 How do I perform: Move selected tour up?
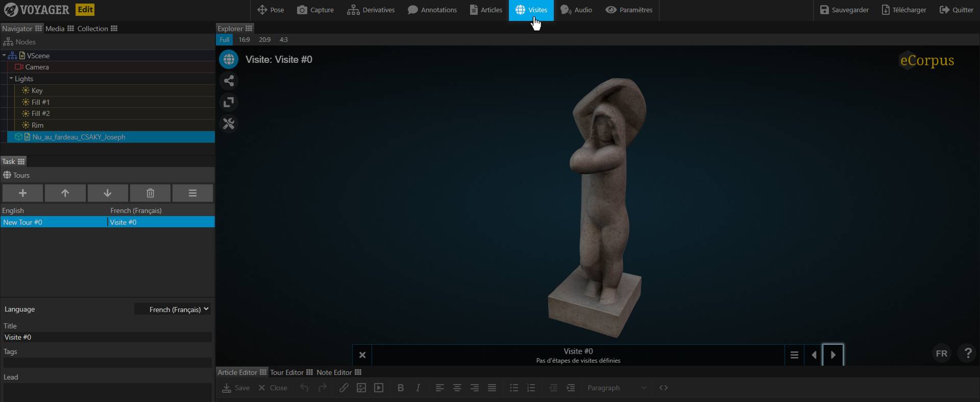[65, 193]
